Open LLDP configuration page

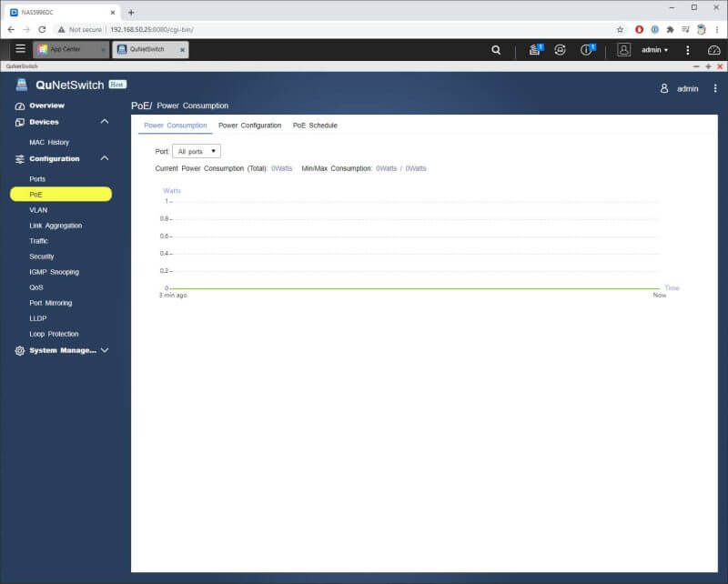pyautogui.click(x=38, y=318)
